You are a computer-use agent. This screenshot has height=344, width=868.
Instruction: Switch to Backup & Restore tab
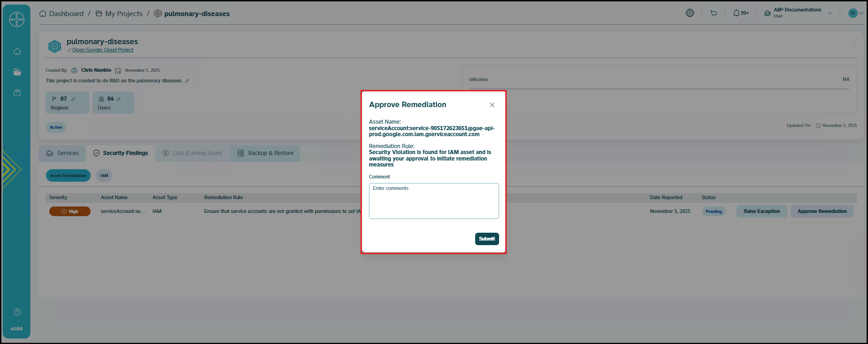pos(265,153)
